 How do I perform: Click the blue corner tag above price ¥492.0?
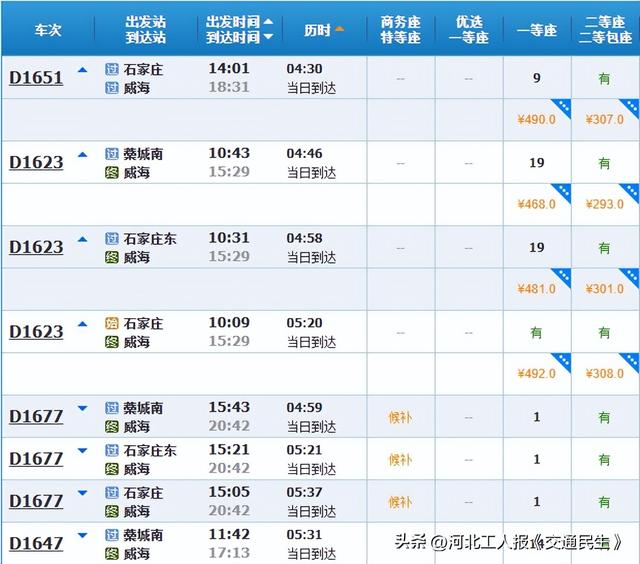[x=563, y=360]
